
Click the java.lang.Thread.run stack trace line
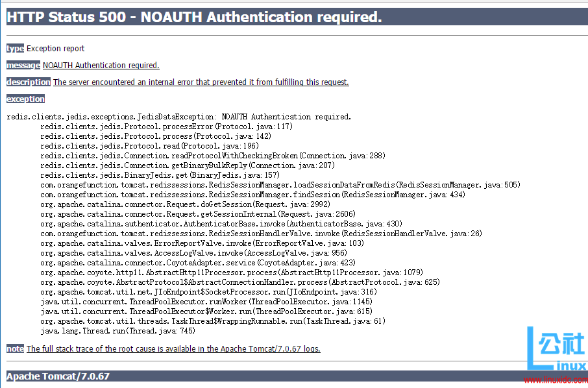117,331
